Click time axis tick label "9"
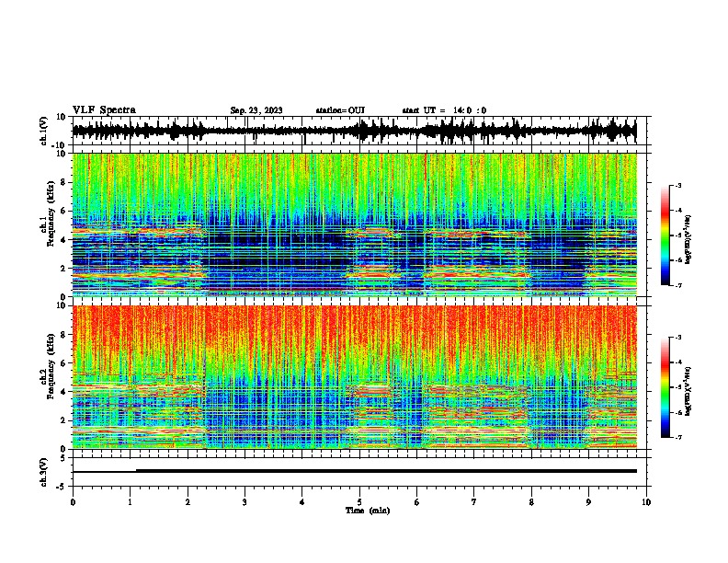728x563 pixels. 588,502
